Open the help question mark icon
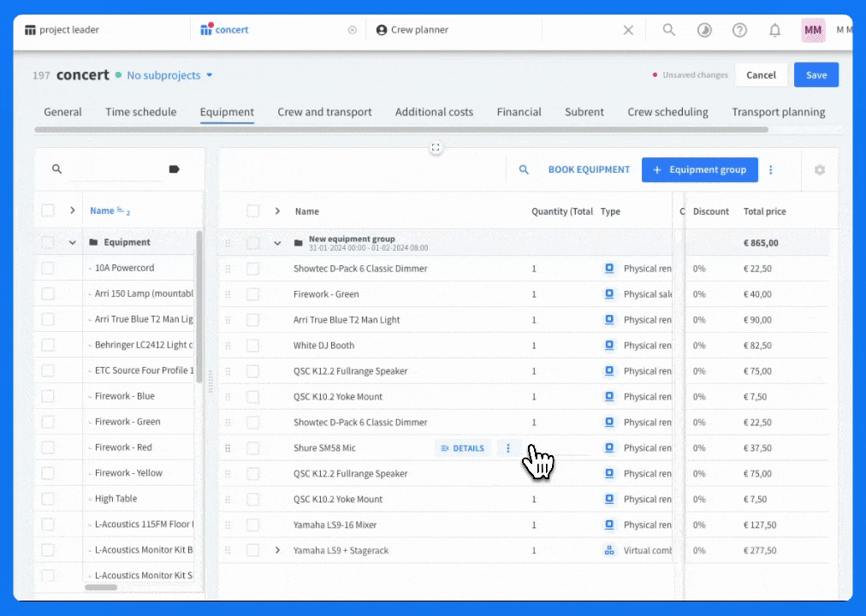Viewport: 866px width, 616px height. pyautogui.click(x=739, y=30)
